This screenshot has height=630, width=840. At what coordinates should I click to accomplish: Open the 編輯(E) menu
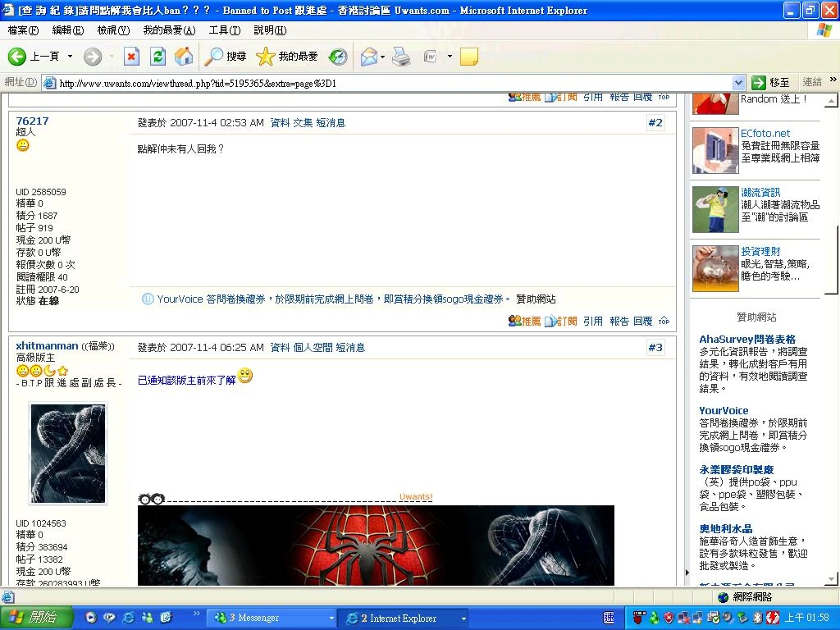pos(68,30)
